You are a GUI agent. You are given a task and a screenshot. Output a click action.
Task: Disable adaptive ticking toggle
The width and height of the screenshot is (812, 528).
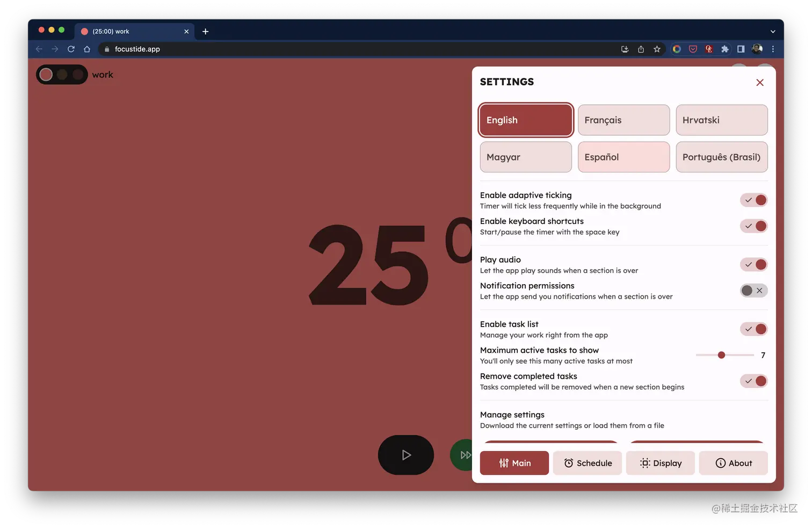coord(754,200)
